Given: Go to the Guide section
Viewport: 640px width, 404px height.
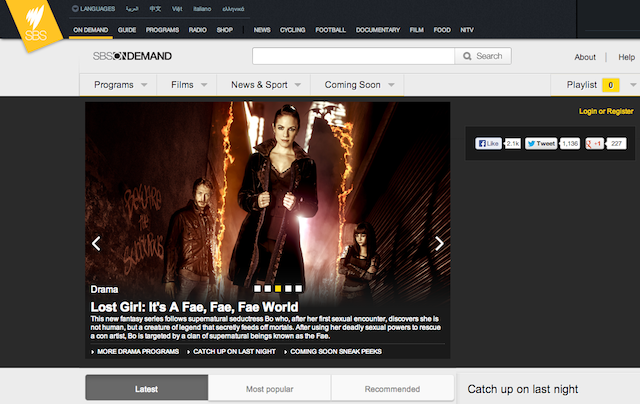Looking at the screenshot, I should 127,30.
